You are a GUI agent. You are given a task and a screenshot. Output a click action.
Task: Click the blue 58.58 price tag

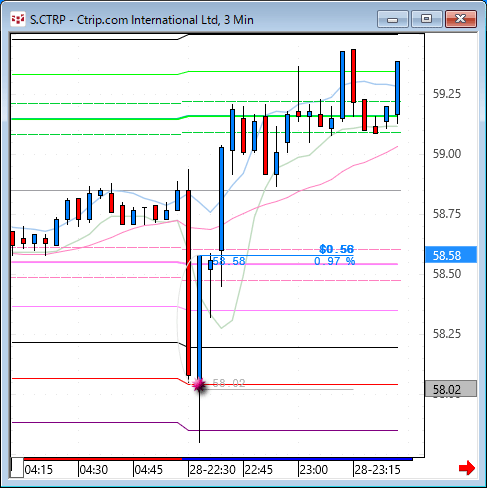tap(451, 255)
